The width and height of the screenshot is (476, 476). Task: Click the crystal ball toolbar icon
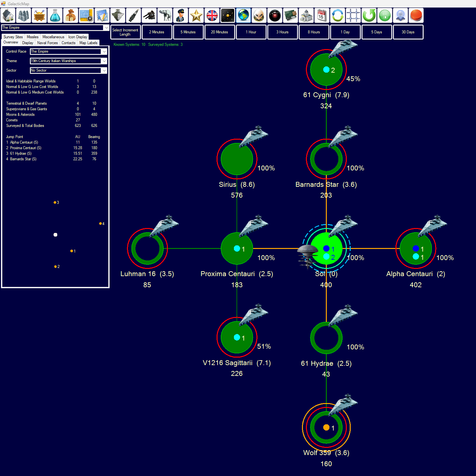click(400, 15)
